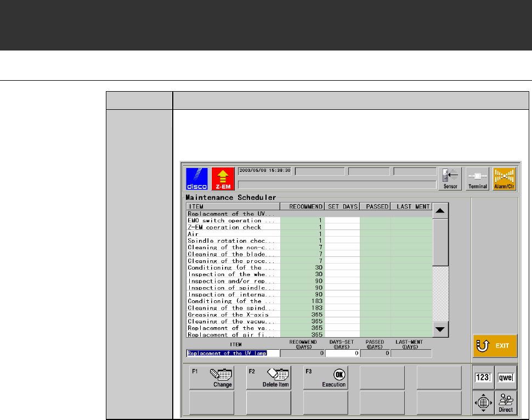Open the Sensor status icon

(450, 178)
